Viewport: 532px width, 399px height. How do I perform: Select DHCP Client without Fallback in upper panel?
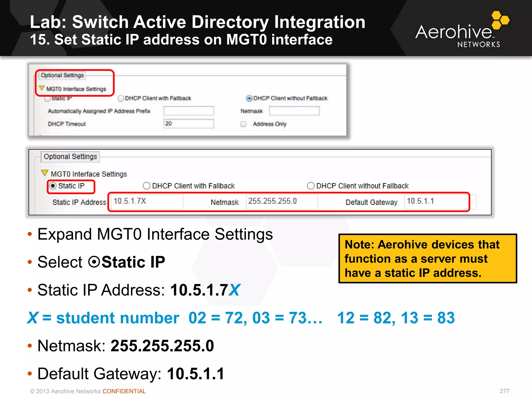pos(249,98)
